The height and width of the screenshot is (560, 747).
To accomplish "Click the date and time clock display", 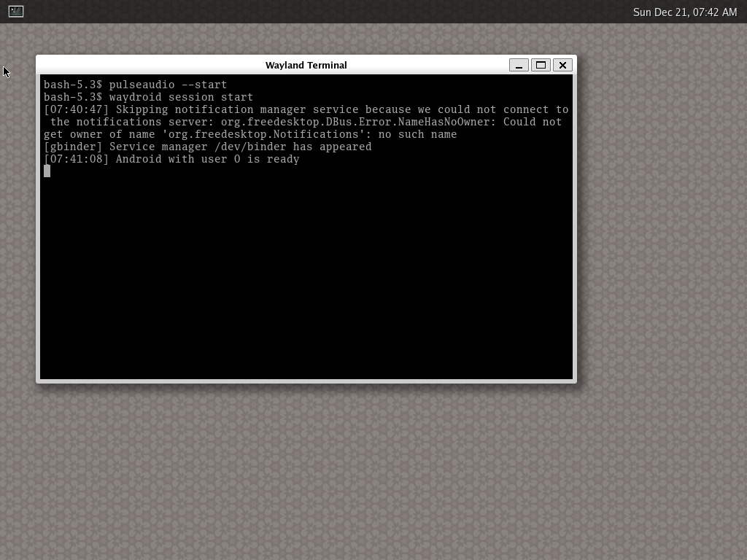I will click(684, 12).
